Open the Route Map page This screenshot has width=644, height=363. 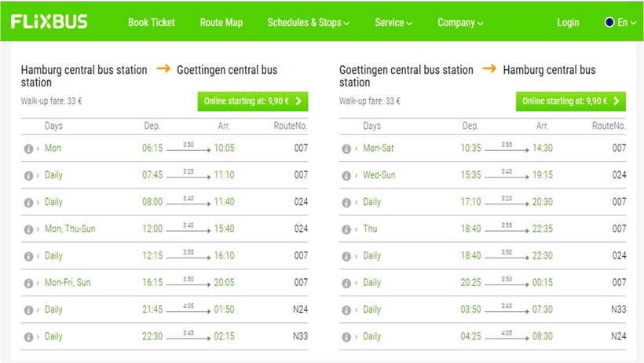pyautogui.click(x=221, y=23)
